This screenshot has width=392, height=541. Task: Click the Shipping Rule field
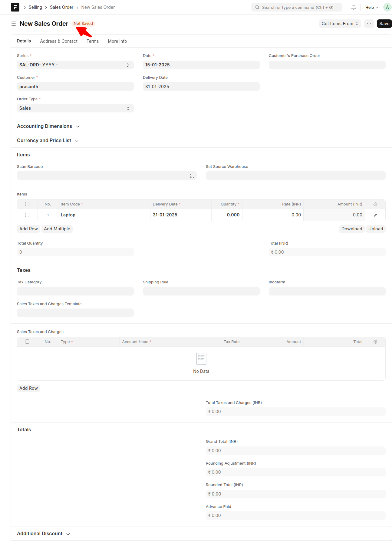[x=201, y=291]
